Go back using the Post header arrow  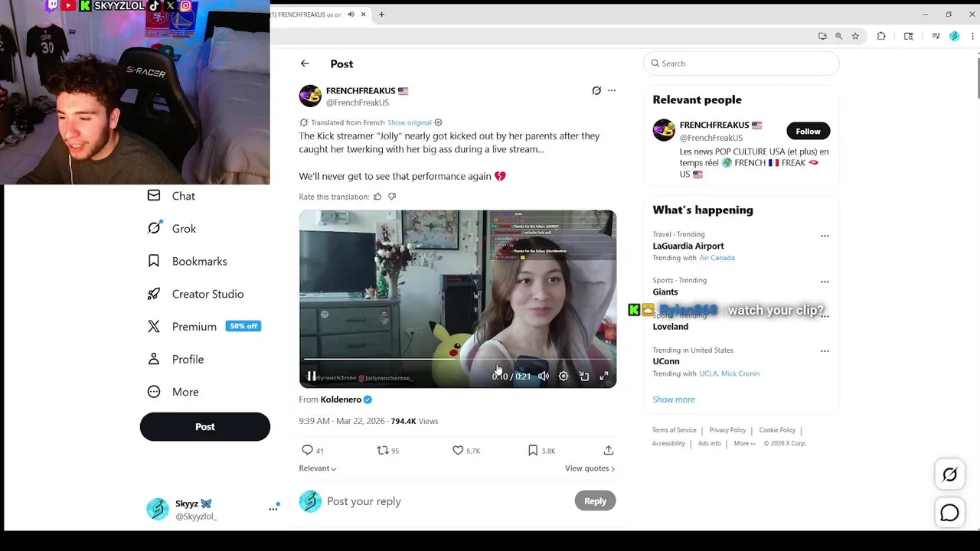pos(305,64)
